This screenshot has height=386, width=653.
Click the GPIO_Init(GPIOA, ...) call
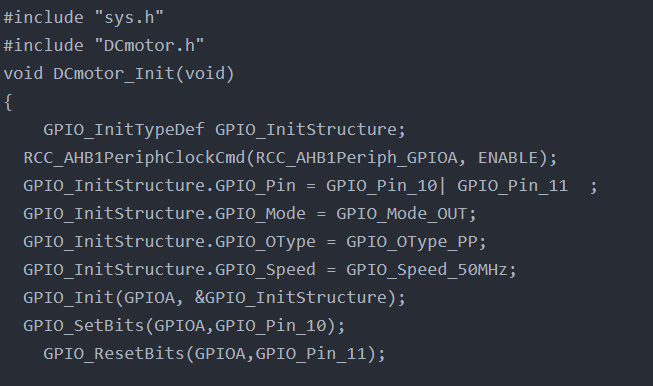[214, 298]
